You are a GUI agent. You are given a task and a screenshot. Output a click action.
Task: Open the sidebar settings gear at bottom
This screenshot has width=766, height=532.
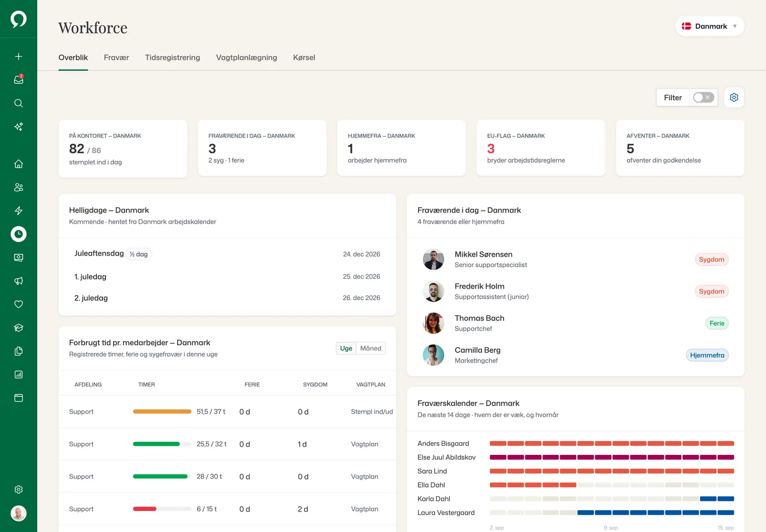click(19, 489)
